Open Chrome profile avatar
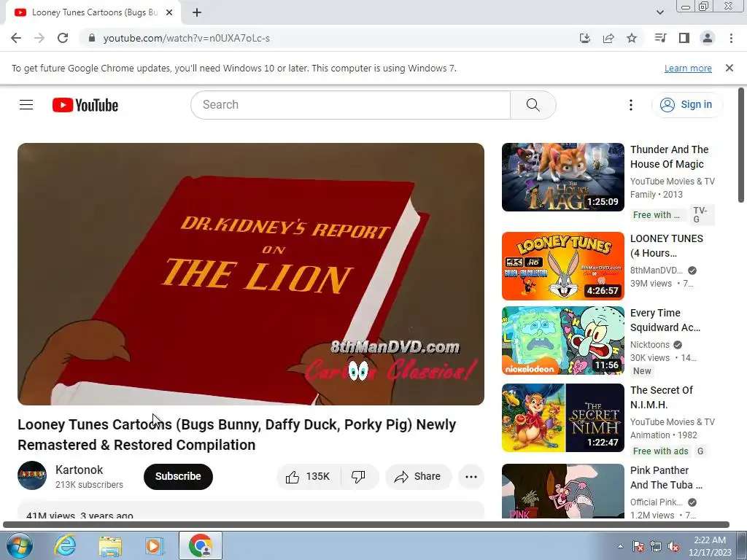The width and height of the screenshot is (747, 560). point(708,38)
